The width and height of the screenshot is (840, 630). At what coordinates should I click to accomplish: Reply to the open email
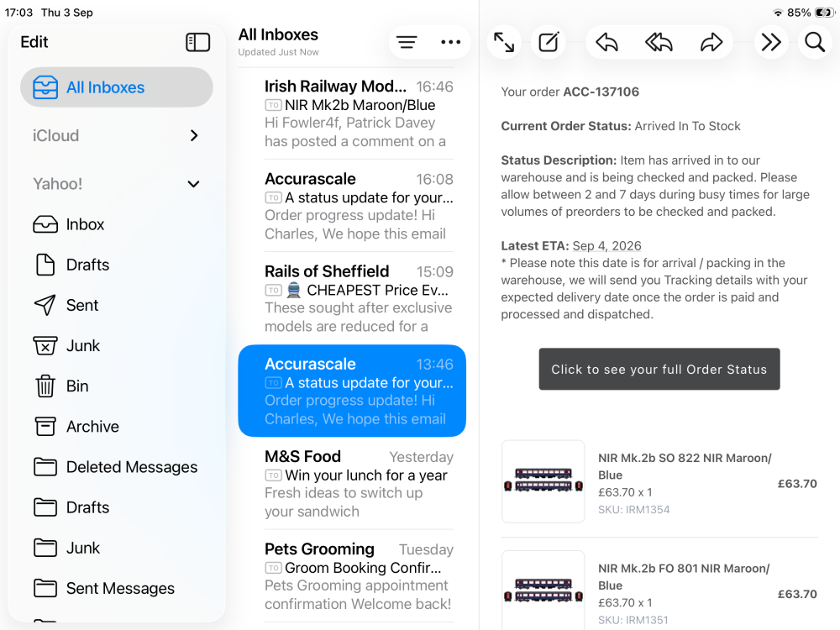point(607,42)
